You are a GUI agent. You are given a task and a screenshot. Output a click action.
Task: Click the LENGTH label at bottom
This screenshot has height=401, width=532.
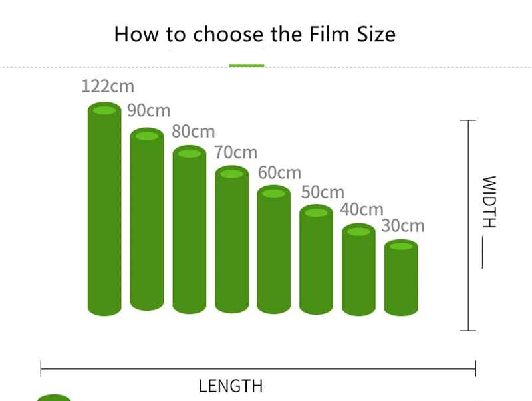pos(231,386)
